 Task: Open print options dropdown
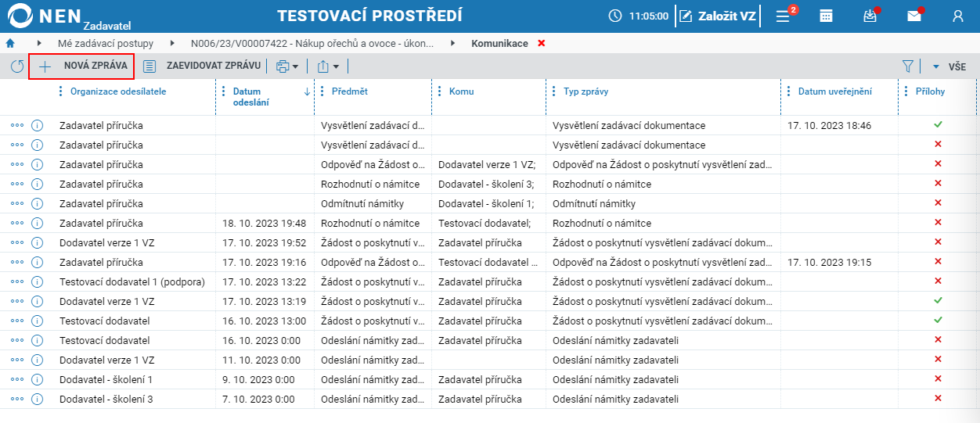click(287, 66)
